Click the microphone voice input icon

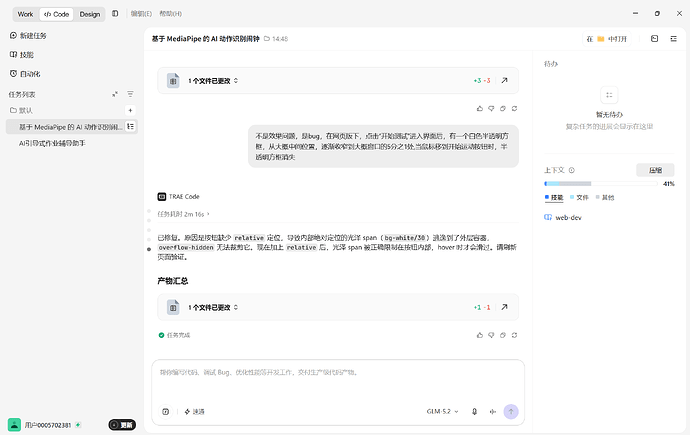pyautogui.click(x=474, y=412)
